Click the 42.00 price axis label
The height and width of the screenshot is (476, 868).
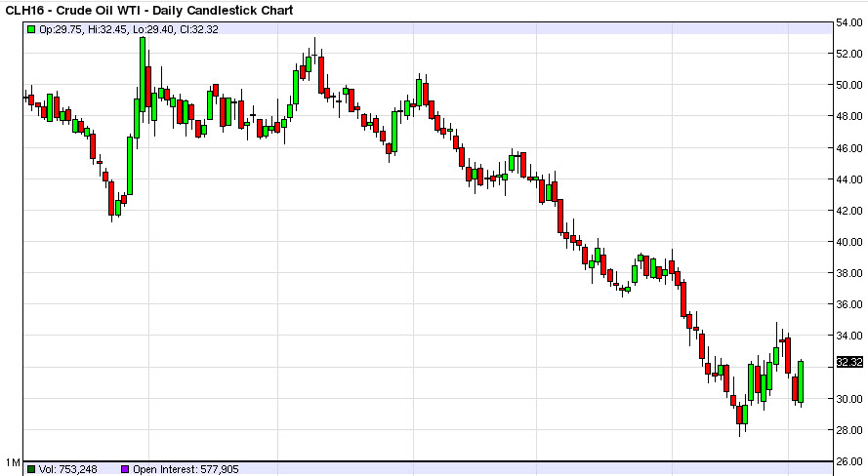[849, 211]
